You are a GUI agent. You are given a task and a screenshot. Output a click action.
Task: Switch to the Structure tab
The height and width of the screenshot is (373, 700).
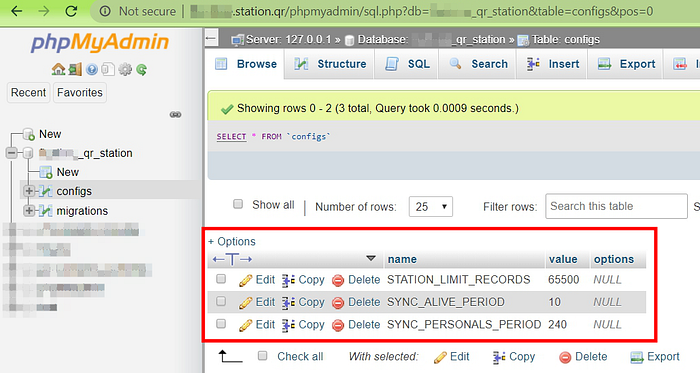click(x=330, y=64)
